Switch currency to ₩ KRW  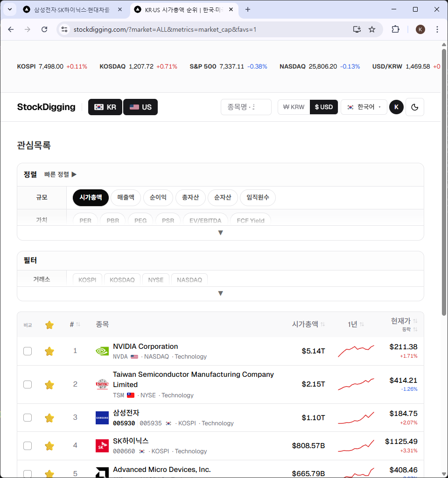point(294,107)
